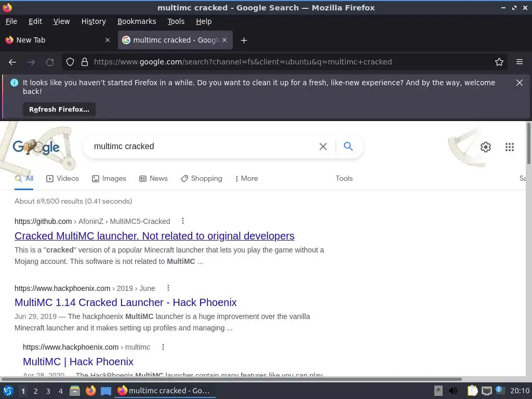The image size is (532, 399).
Task: Clear the Google search box text
Action: tap(323, 146)
